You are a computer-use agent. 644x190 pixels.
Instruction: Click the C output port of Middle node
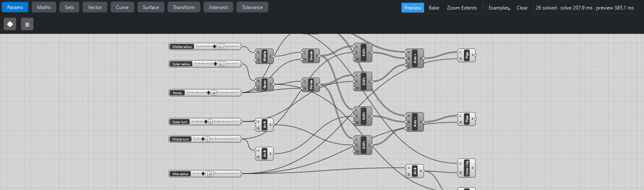tap(274, 56)
